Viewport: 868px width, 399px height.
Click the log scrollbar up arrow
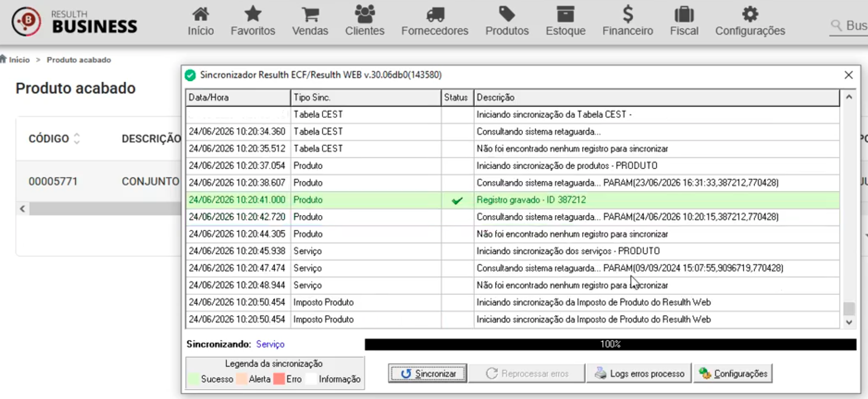click(x=849, y=97)
